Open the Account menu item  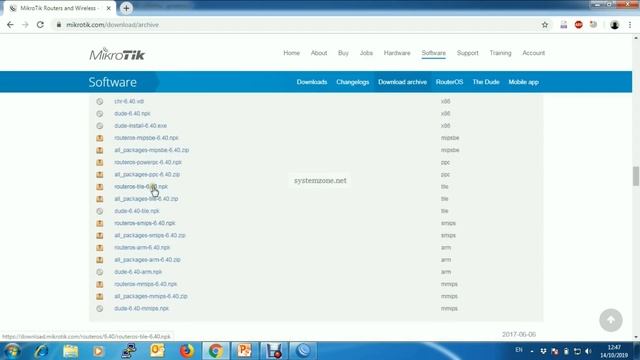[x=533, y=53]
